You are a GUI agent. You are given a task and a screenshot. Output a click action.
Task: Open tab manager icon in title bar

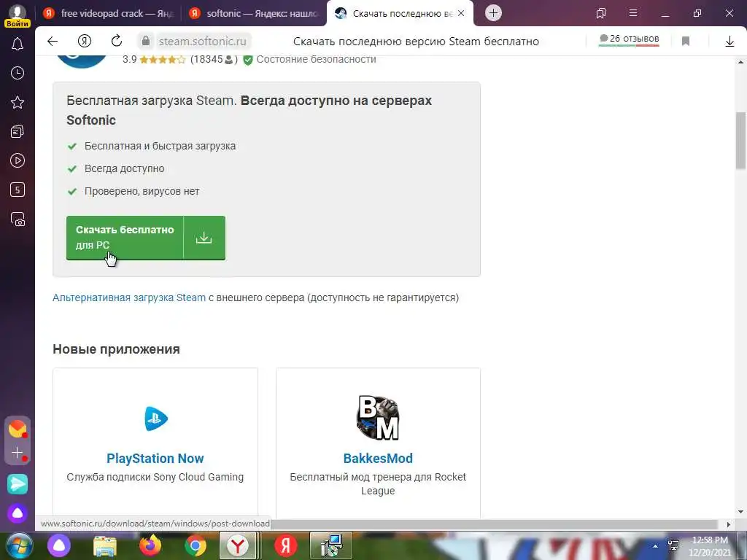point(601,13)
